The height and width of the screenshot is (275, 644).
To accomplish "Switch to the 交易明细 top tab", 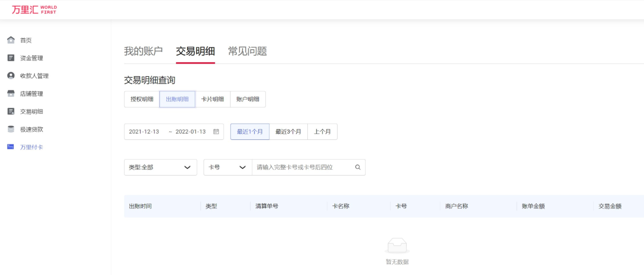I will coord(195,51).
